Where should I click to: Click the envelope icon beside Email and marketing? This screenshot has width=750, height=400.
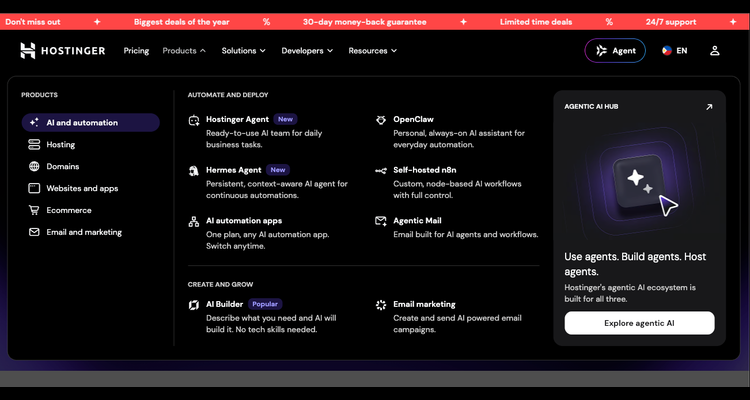(x=34, y=232)
